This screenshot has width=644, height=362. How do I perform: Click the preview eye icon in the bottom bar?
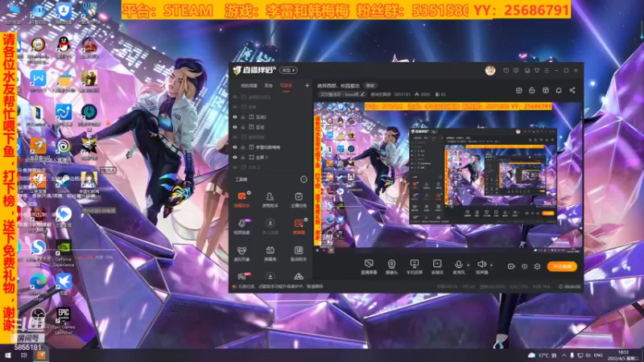tap(525, 266)
